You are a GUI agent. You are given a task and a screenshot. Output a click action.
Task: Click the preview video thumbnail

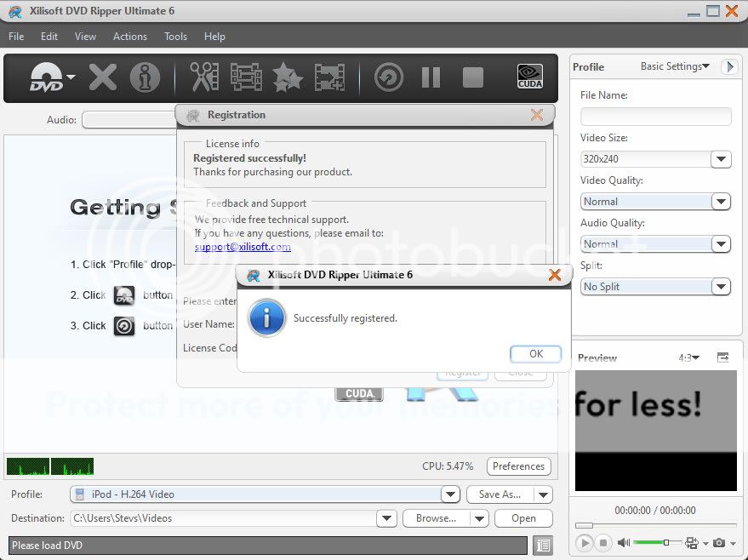[x=655, y=431]
